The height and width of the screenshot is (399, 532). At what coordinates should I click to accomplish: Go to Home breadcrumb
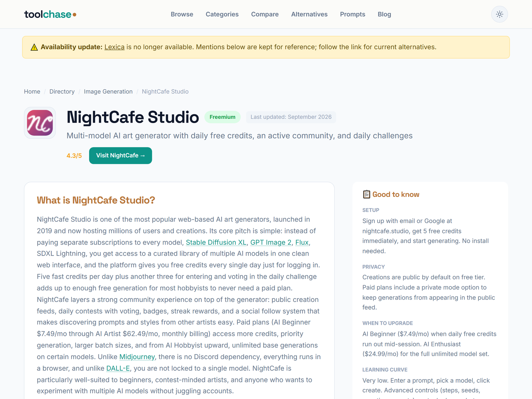tap(32, 91)
